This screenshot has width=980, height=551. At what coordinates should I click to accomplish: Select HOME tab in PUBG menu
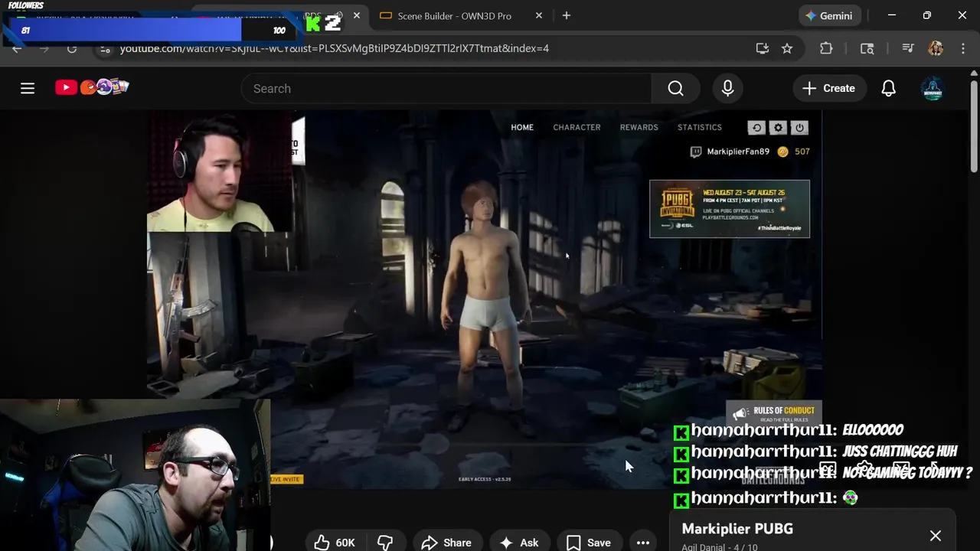click(522, 127)
